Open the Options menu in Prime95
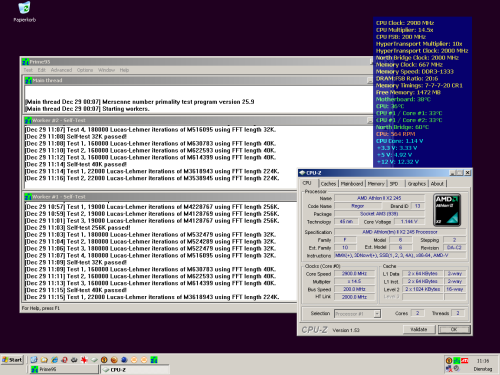Image resolution: width=500 pixels, height=375 pixels. click(x=85, y=70)
